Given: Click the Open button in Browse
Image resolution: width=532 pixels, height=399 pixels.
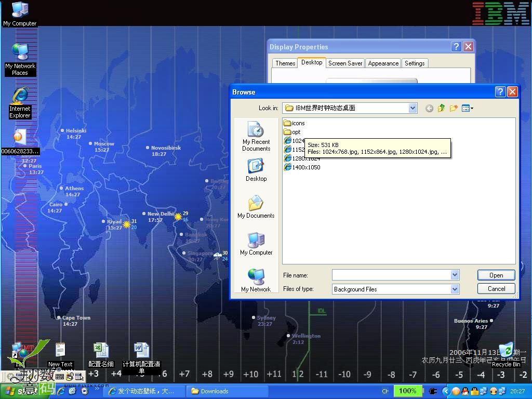Looking at the screenshot, I should pyautogui.click(x=496, y=275).
